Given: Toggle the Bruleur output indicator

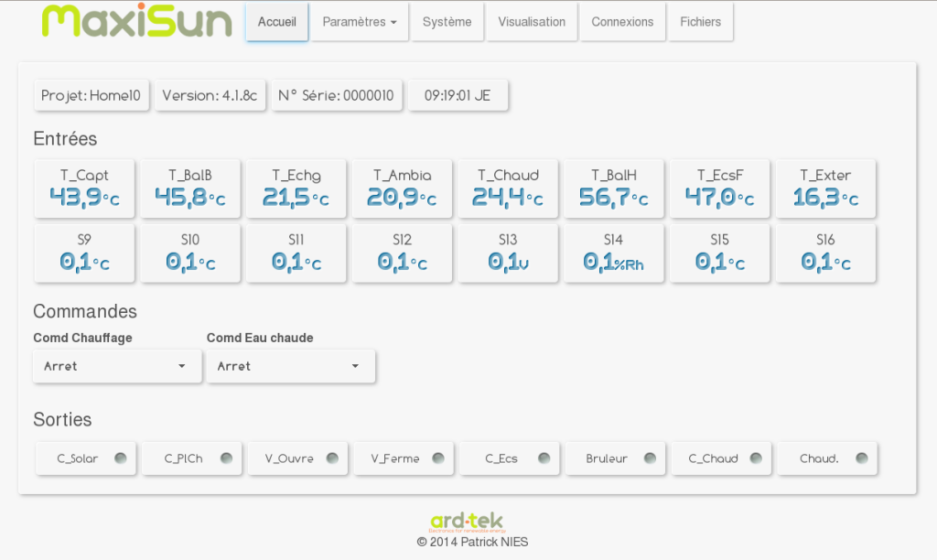Looking at the screenshot, I should [650, 458].
